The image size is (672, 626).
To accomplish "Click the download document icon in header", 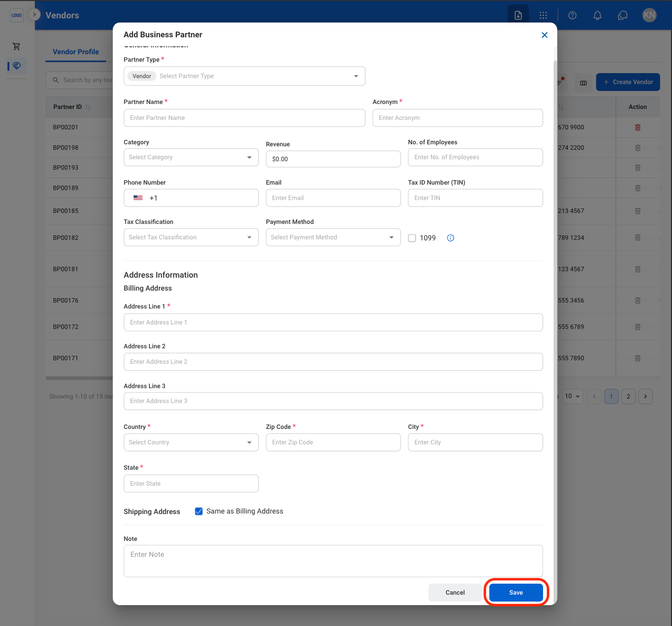I will click(518, 15).
